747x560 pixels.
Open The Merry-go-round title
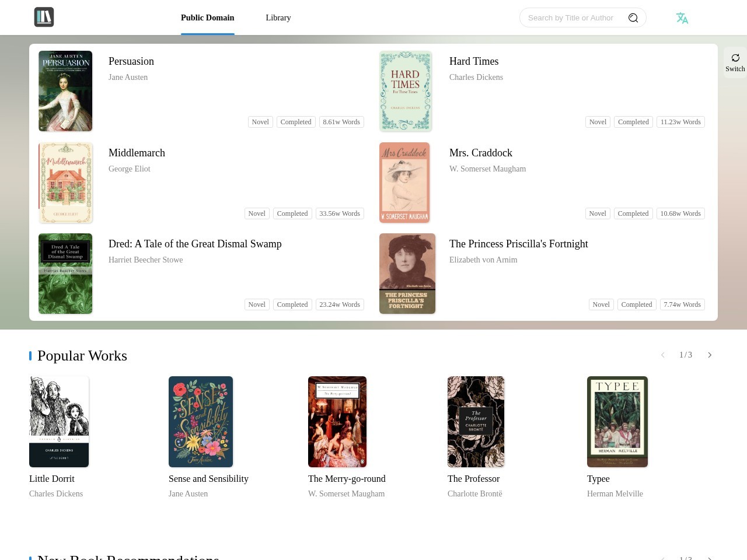click(x=347, y=478)
